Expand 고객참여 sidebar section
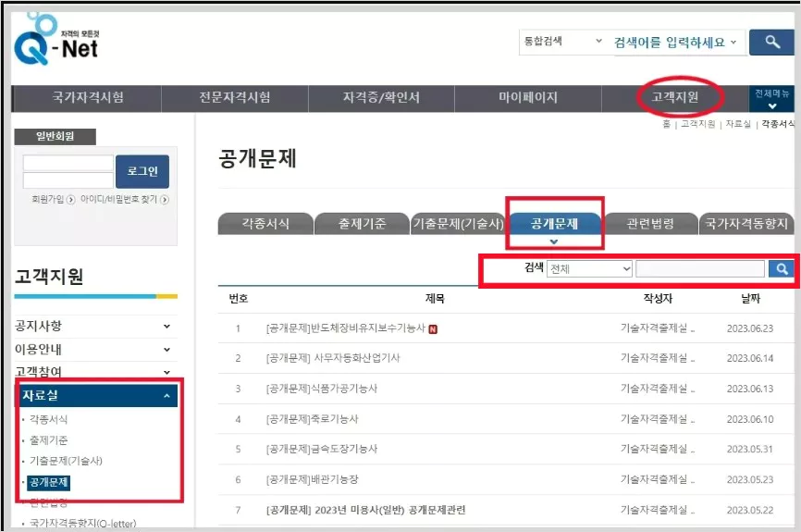The image size is (801, 532). [x=96, y=372]
